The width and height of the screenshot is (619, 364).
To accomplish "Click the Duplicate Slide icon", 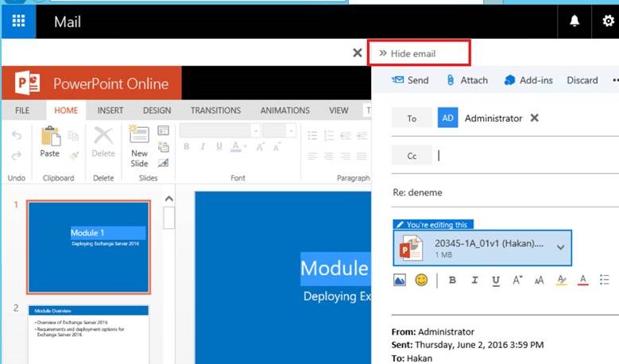I will 163,147.
